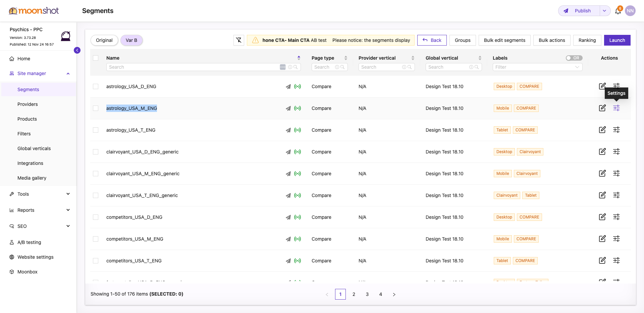This screenshot has width=644, height=313.
Task: Expand the Tools menu
Action: tap(68, 194)
